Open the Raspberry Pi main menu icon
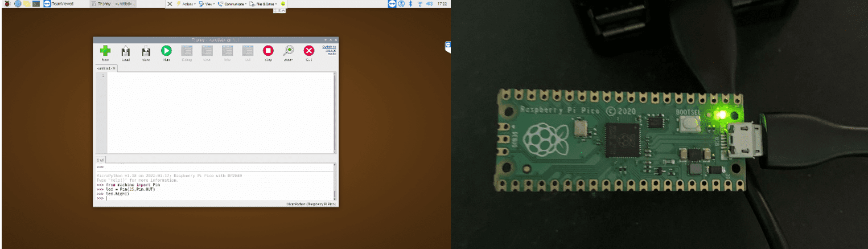Image resolution: width=868 pixels, height=249 pixels. (7, 3)
